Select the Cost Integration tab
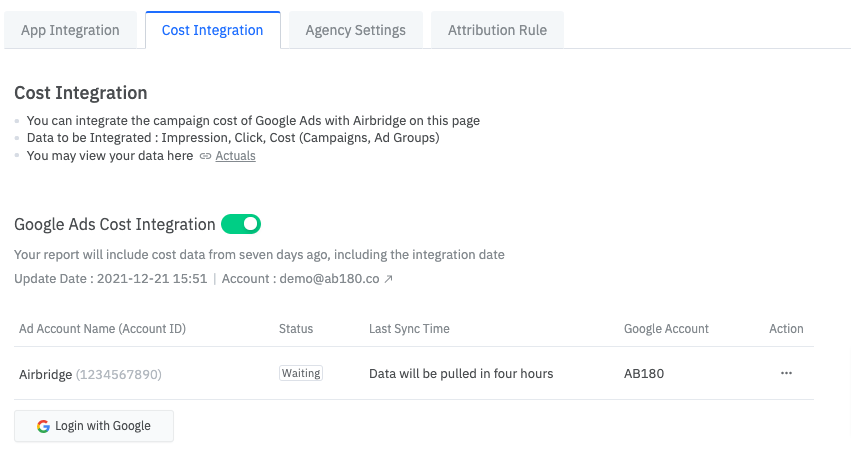Viewport: 851px width, 455px height. [x=212, y=30]
